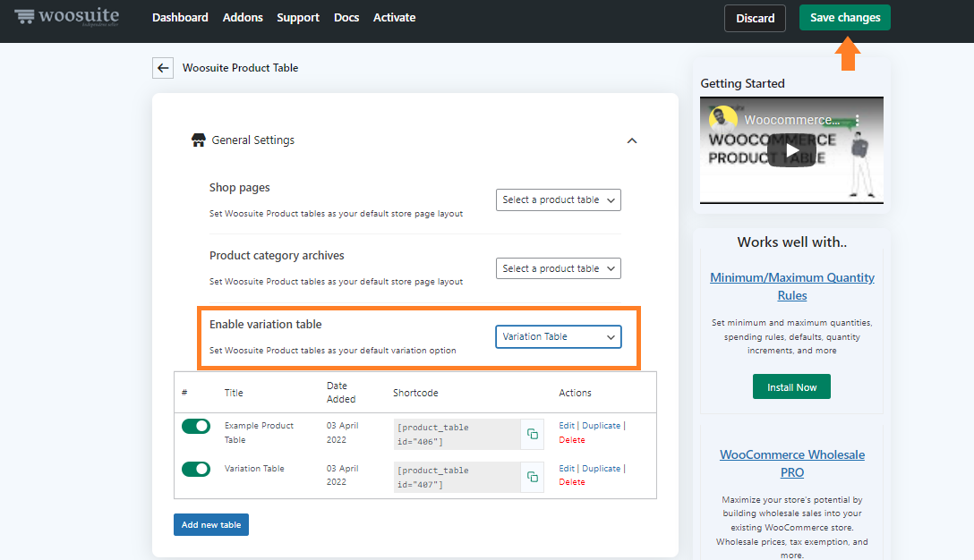Viewport: 974px width, 560px height.
Task: Open Shop pages product table dropdown
Action: (x=558, y=199)
